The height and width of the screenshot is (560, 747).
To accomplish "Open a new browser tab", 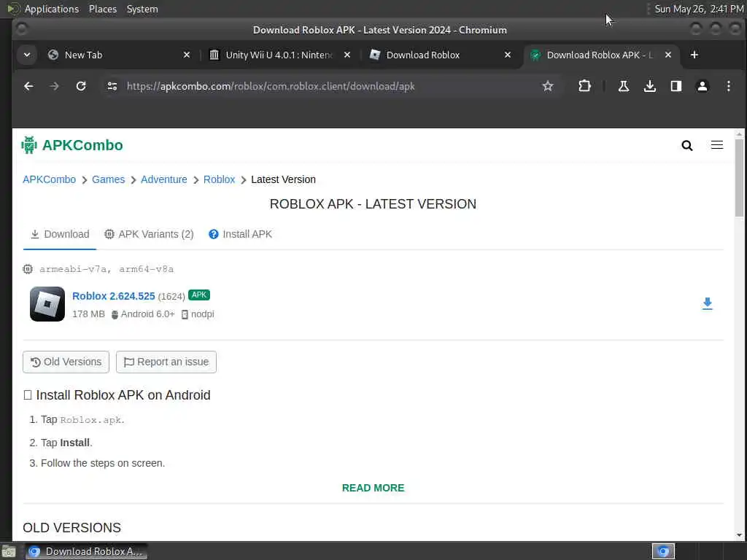I will click(694, 55).
